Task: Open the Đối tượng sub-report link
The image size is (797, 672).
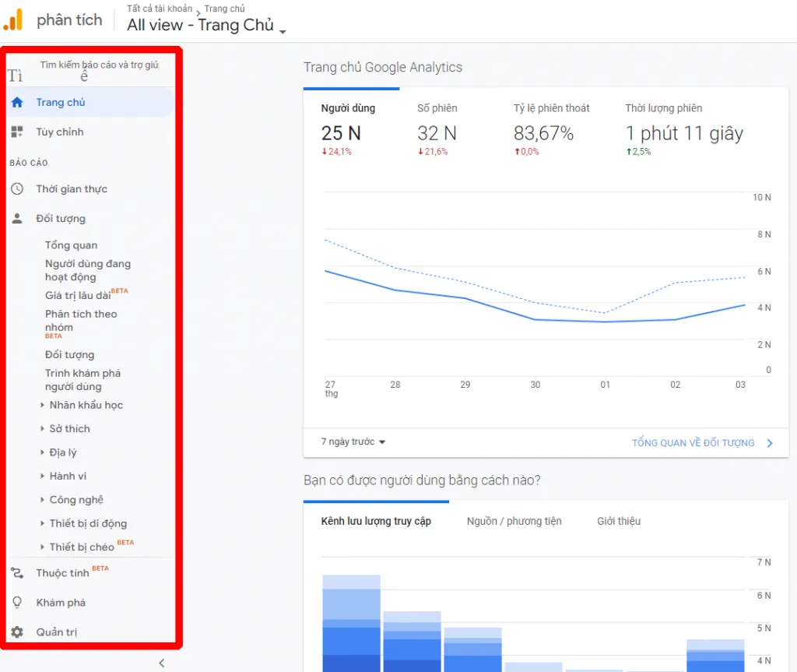Action: click(69, 354)
